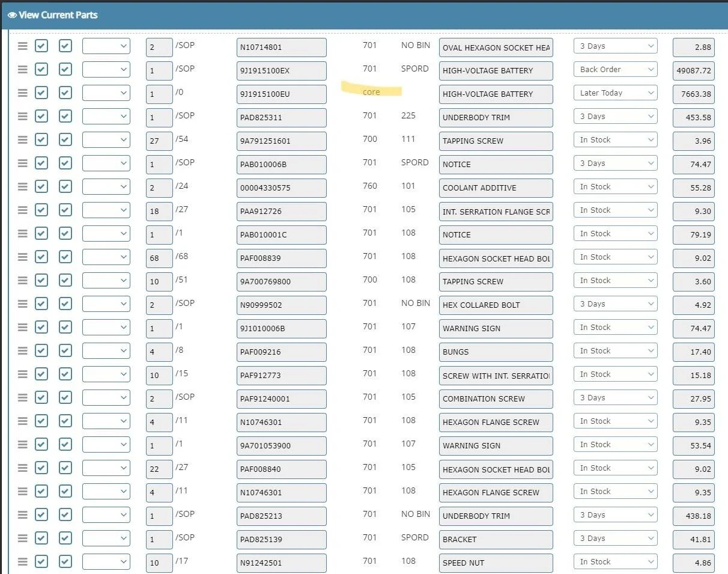The height and width of the screenshot is (574, 728).
Task: Click the View Current Parts header title
Action: point(58,15)
